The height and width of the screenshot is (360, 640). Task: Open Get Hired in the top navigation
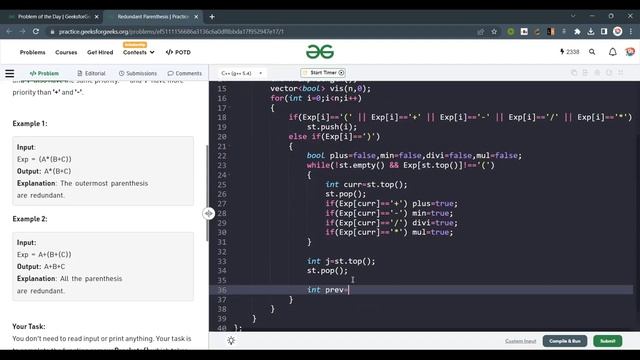(x=100, y=52)
